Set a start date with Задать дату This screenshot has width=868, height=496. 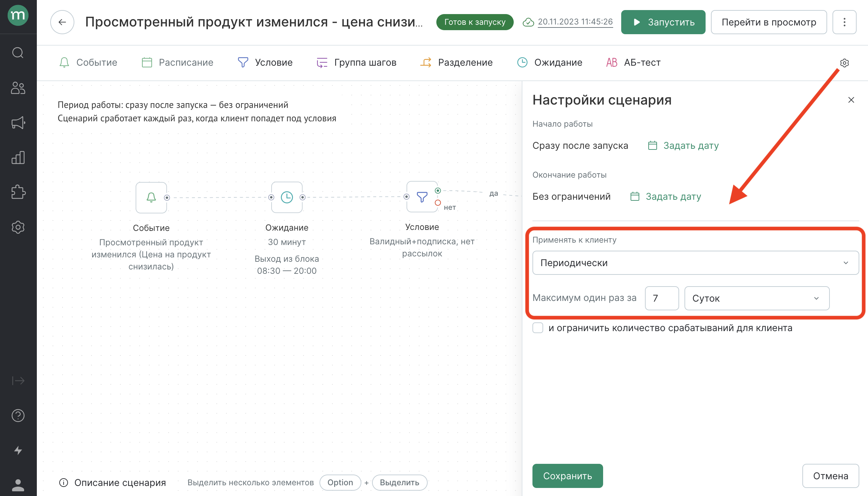[x=683, y=146]
